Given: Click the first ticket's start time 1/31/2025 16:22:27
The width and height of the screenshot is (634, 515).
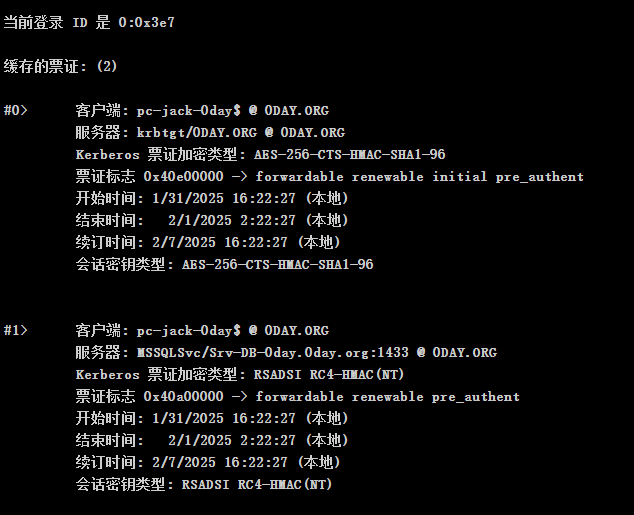Looking at the screenshot, I should (x=224, y=198).
